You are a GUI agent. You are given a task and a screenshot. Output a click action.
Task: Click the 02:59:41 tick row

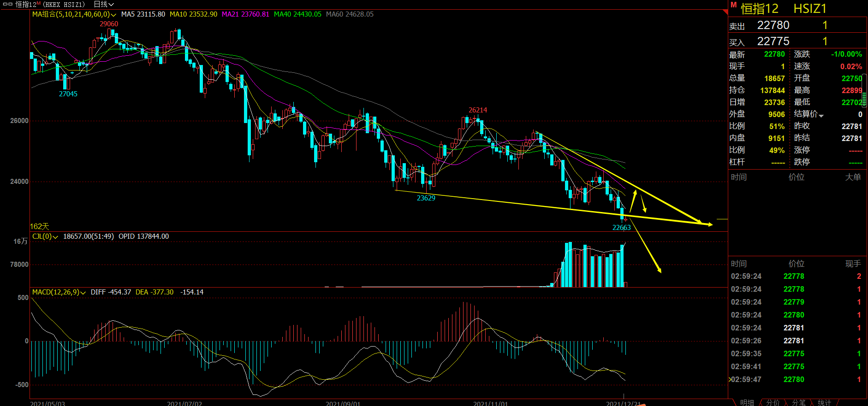click(796, 367)
